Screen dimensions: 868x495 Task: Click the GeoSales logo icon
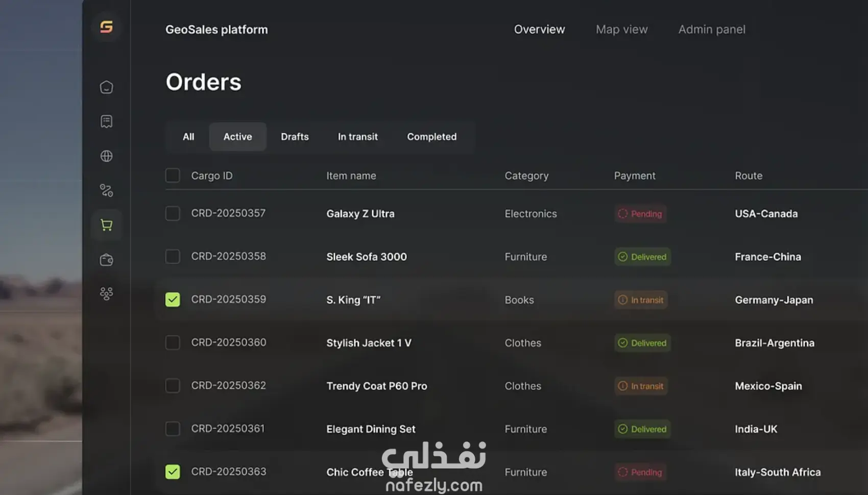(x=106, y=27)
